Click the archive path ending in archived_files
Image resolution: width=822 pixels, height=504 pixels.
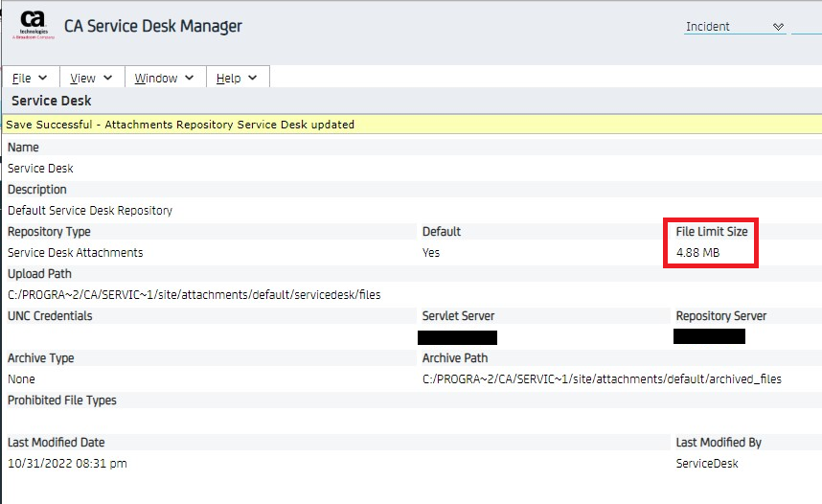point(602,379)
